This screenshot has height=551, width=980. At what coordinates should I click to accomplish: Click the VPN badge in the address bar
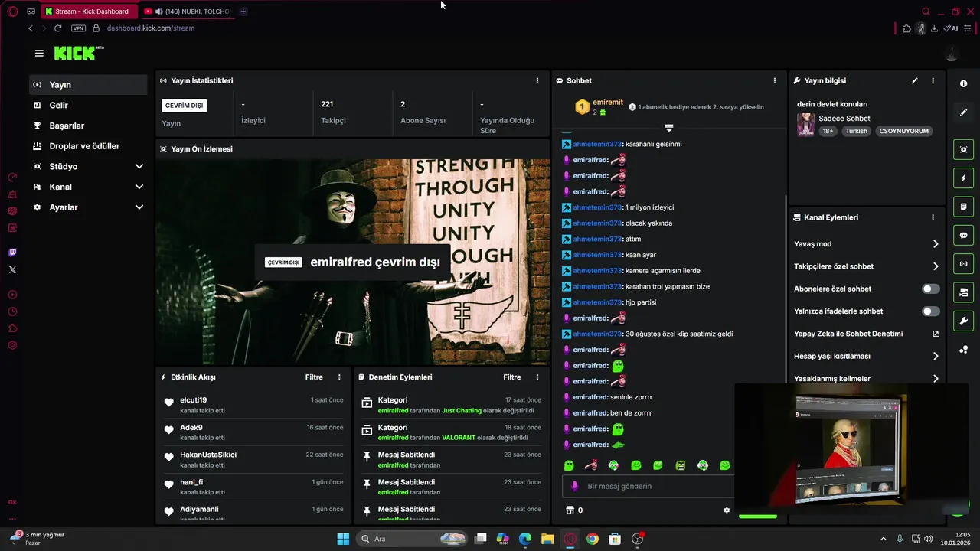(x=78, y=28)
